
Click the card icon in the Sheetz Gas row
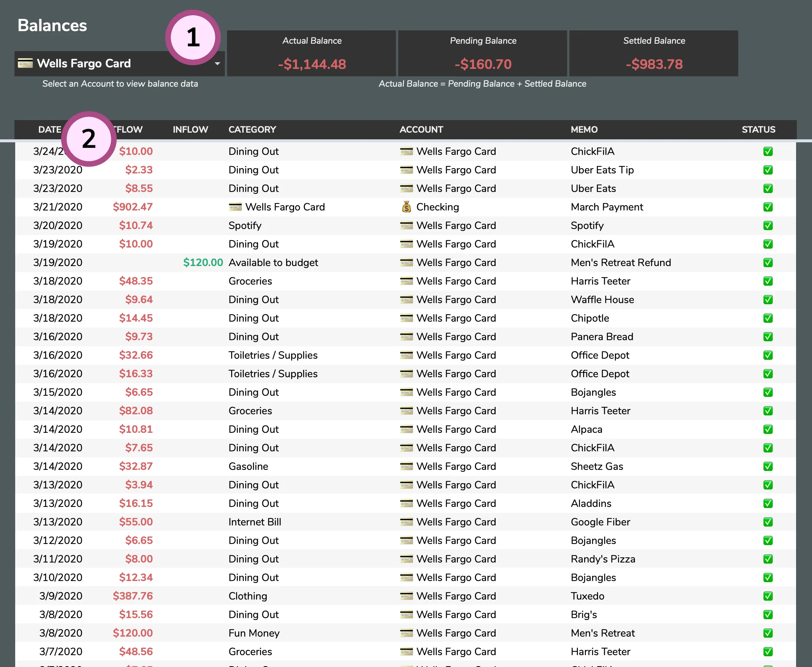406,467
